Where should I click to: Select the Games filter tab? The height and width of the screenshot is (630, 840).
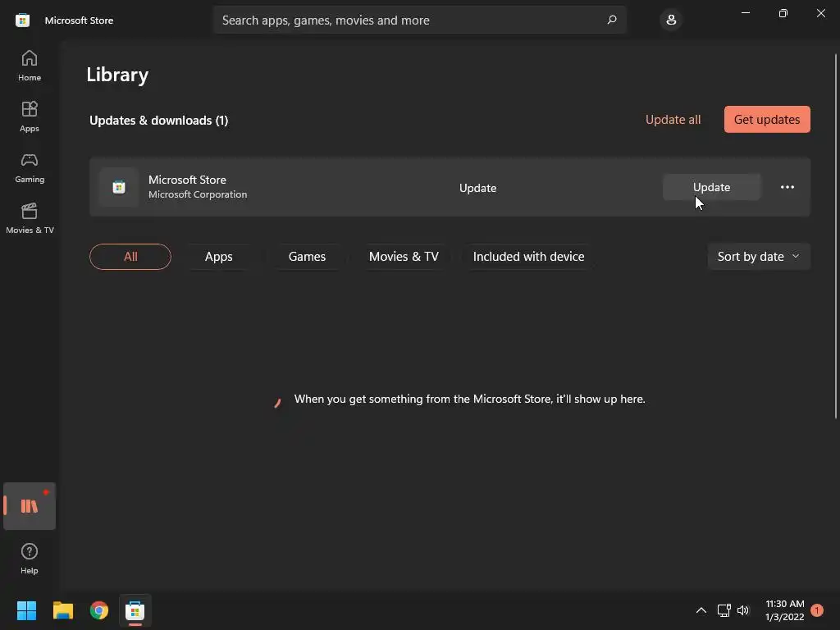(x=307, y=257)
